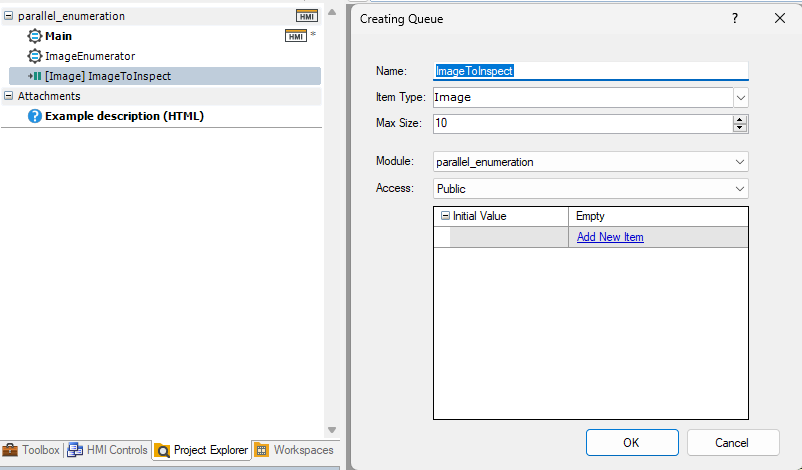Click the HMI badge next to Main
The image size is (802, 470).
295,36
